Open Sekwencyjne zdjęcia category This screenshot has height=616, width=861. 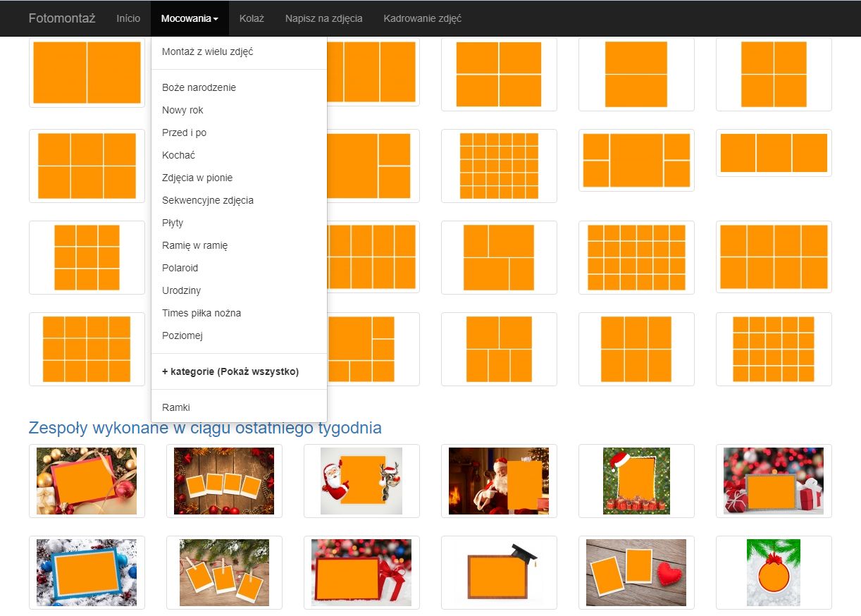[x=239, y=200]
